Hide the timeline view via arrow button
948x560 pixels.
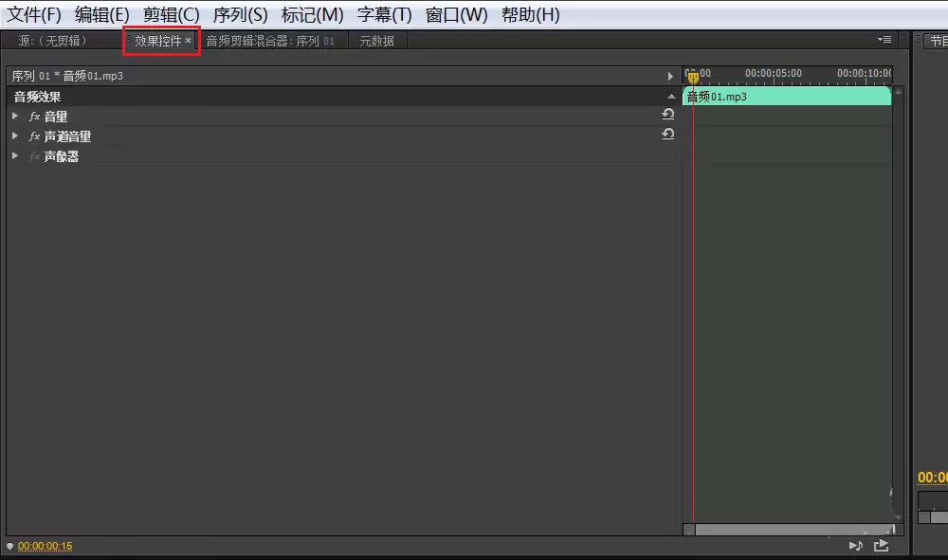pyautogui.click(x=670, y=76)
